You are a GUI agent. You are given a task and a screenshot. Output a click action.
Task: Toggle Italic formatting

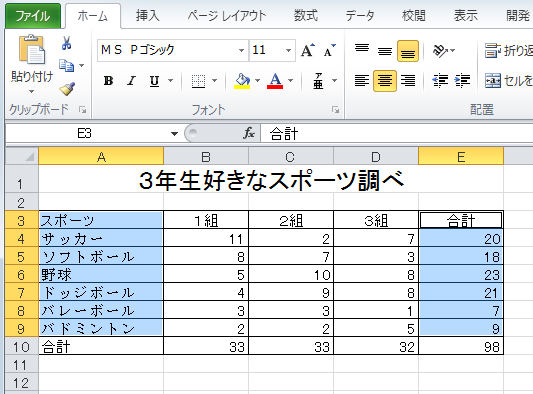pos(131,81)
